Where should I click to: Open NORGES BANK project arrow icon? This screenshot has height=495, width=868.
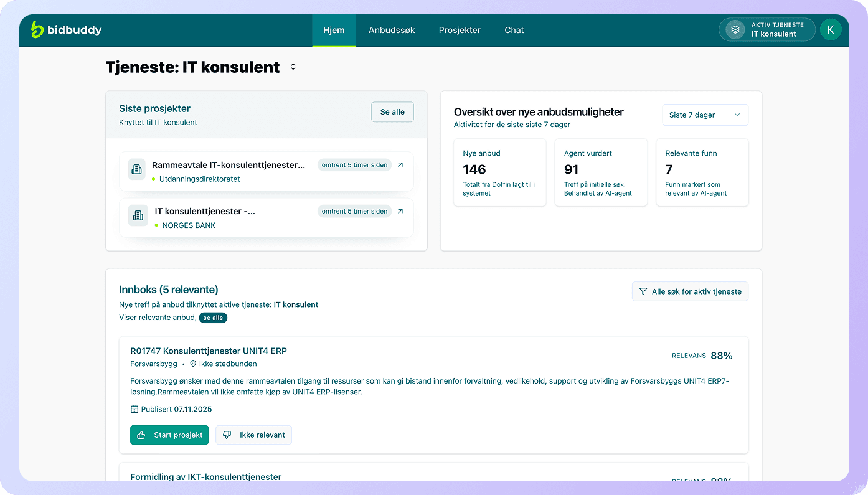(x=400, y=211)
